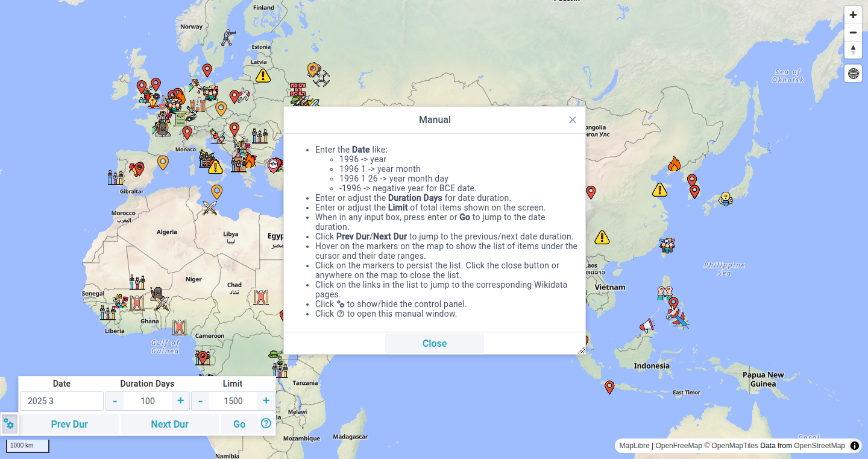
Task: Click the freed person icon above Cameroon
Action: (x=179, y=328)
